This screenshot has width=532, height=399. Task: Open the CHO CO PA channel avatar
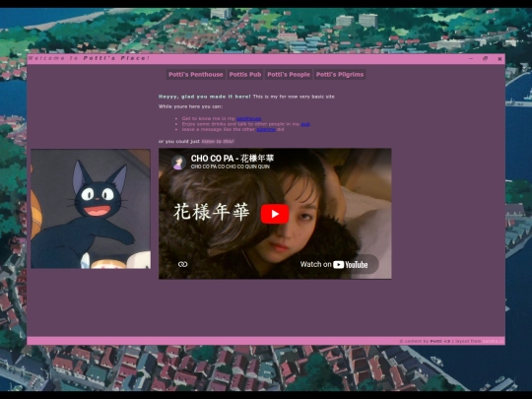point(178,162)
